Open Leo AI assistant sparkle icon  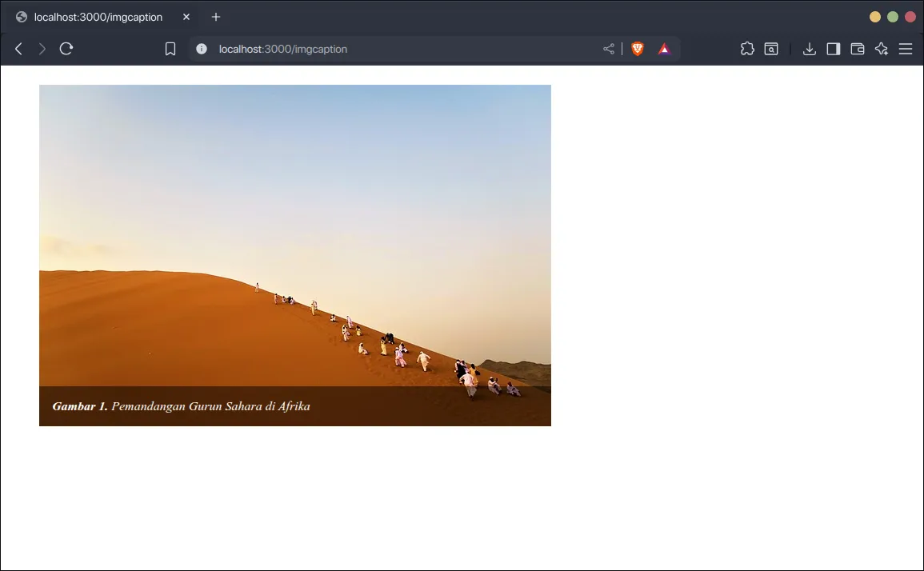[x=881, y=48]
